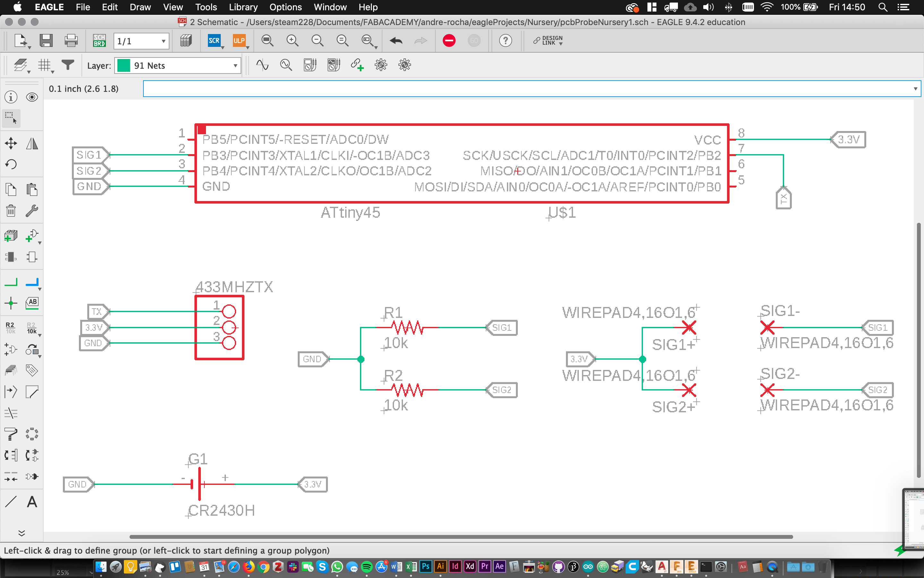Image resolution: width=924 pixels, height=578 pixels.
Task: Click the horizontal canvas scrollbar
Action: coord(461,537)
